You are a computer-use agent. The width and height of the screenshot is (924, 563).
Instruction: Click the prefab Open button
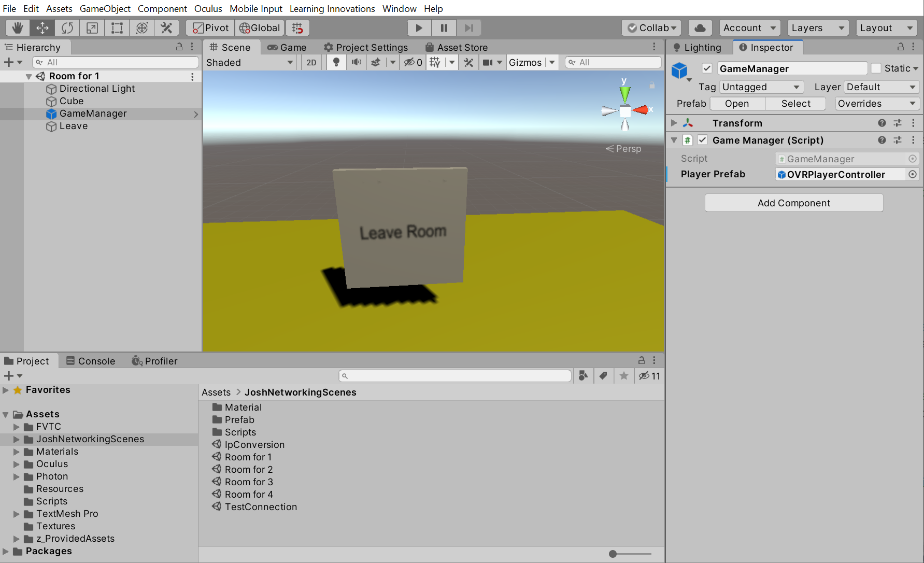click(x=737, y=103)
